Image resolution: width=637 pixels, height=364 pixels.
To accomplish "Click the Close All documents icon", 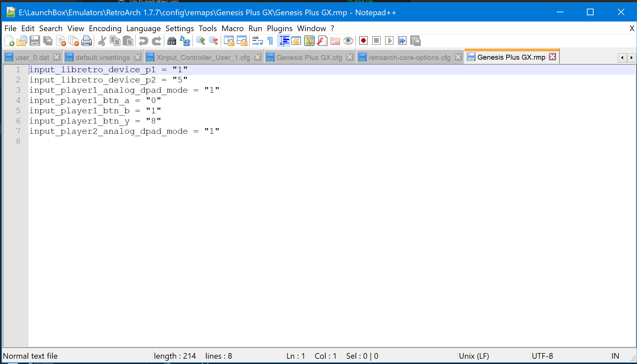I will [x=74, y=41].
